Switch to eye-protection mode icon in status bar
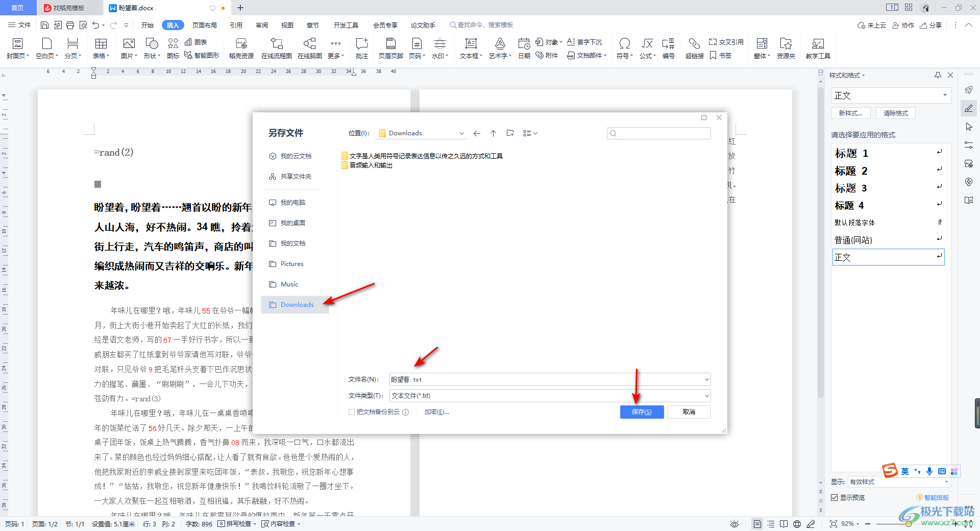The width and height of the screenshot is (980, 531). 734,524
